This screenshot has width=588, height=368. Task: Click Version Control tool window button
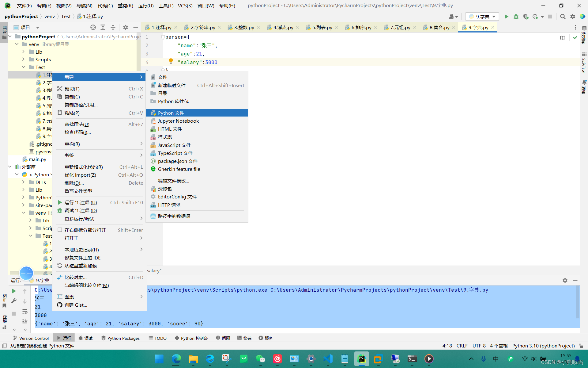click(x=31, y=338)
